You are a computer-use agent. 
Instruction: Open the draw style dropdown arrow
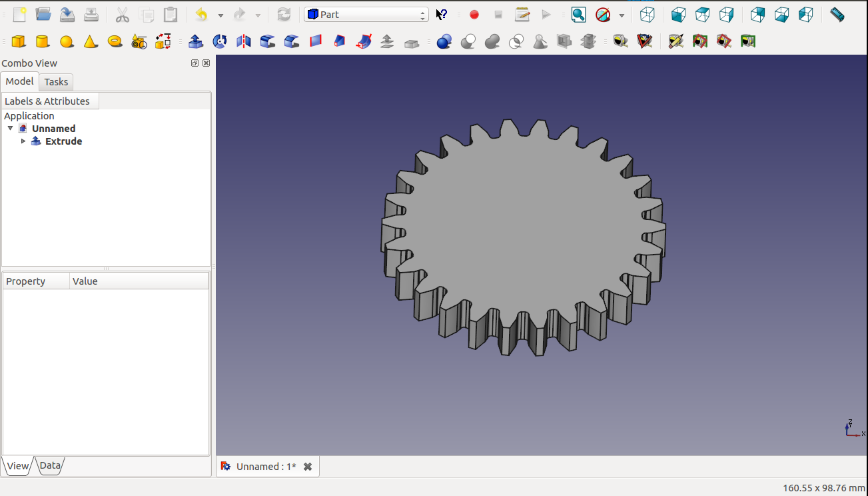pyautogui.click(x=622, y=15)
